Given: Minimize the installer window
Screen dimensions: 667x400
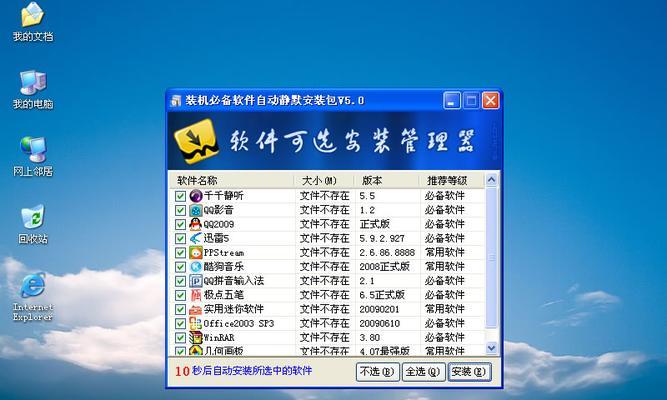Looking at the screenshot, I should (452, 101).
